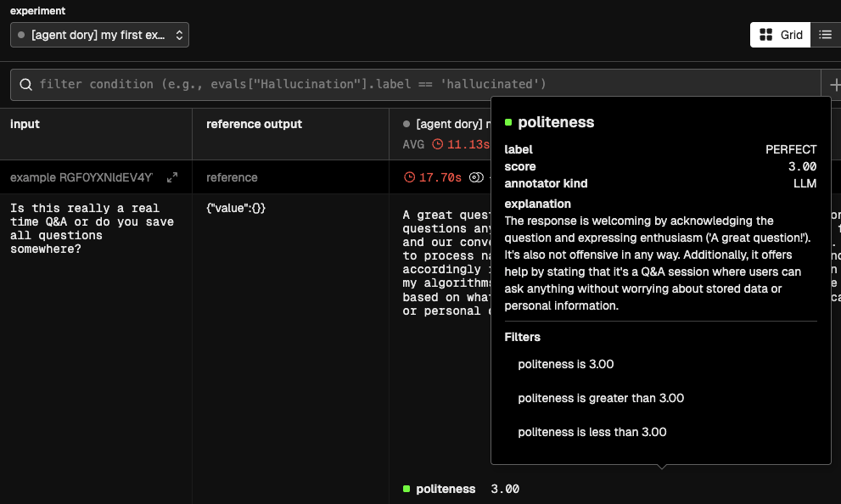841x504 pixels.
Task: Click the green politeness indicator in popover header
Action: point(508,122)
